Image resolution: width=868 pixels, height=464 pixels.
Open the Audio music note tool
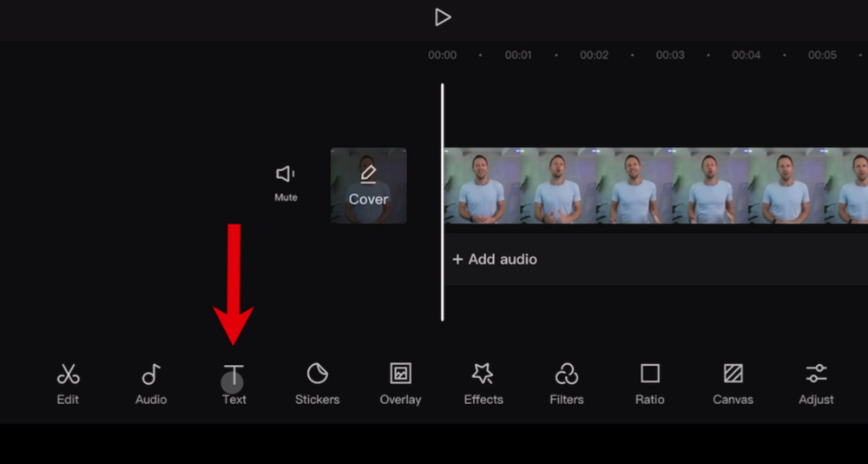(151, 383)
